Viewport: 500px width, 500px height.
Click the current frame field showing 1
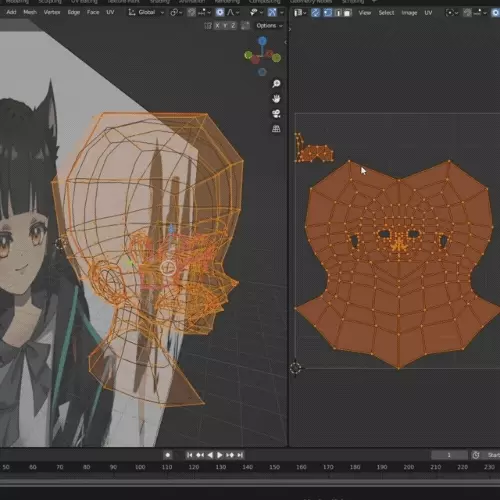pos(449,455)
